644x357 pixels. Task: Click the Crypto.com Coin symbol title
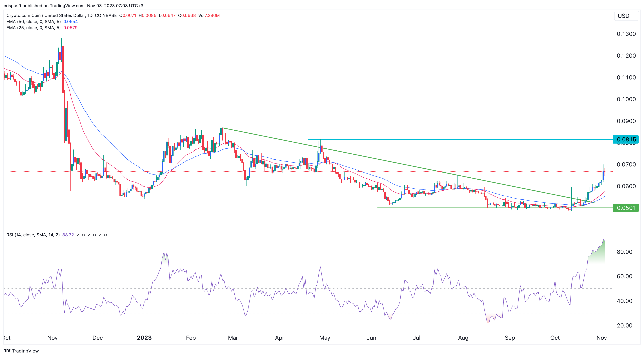(x=61, y=15)
